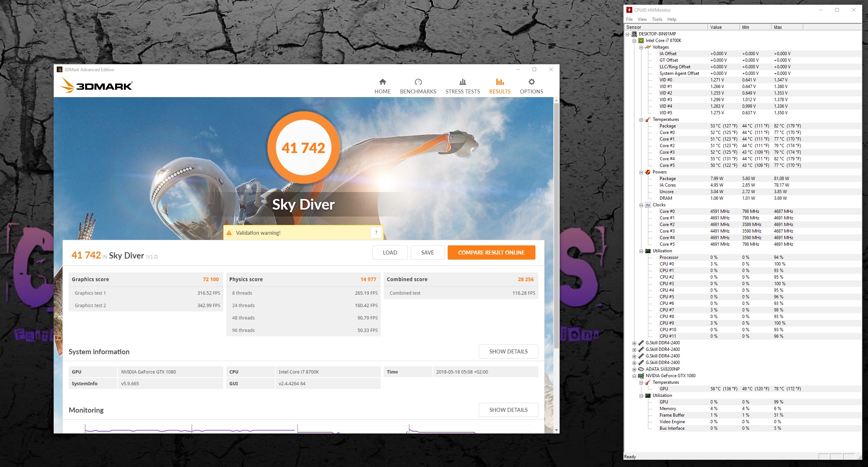Viewport: 868px width, 467px height.
Task: Collapse the DESKTOP-8IN91MP tree node
Action: click(628, 34)
